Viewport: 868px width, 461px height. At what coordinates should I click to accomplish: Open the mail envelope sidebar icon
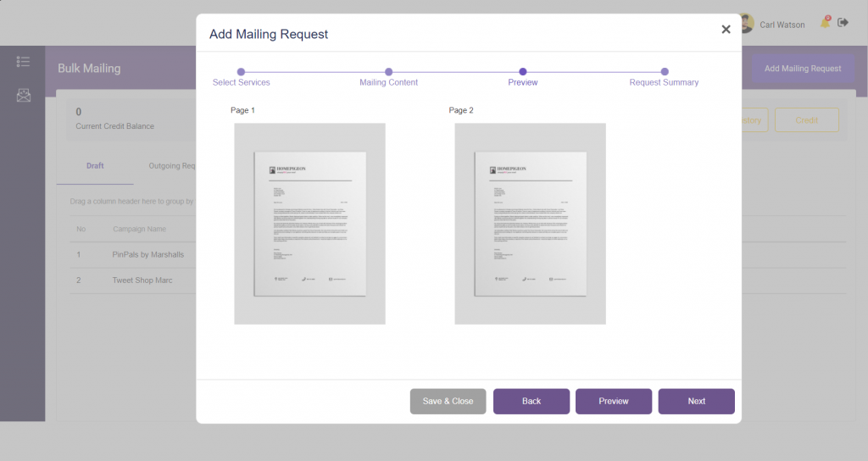coord(23,95)
